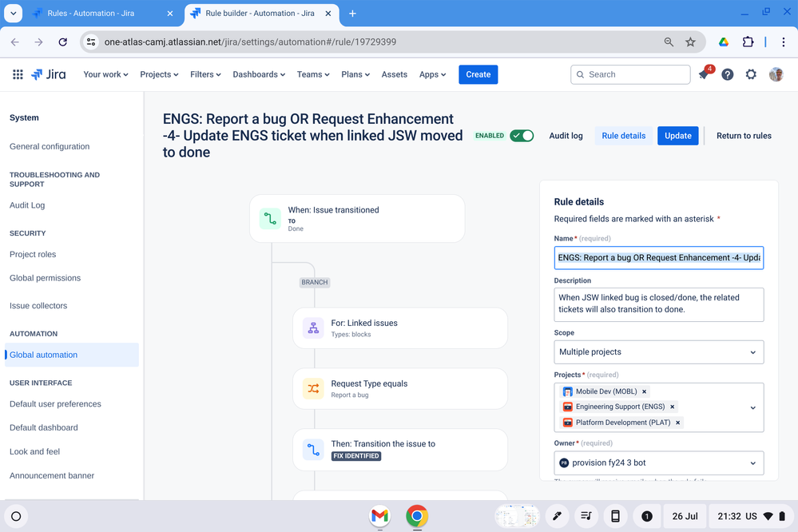Open Default user preferences
The width and height of the screenshot is (798, 532).
pos(55,403)
